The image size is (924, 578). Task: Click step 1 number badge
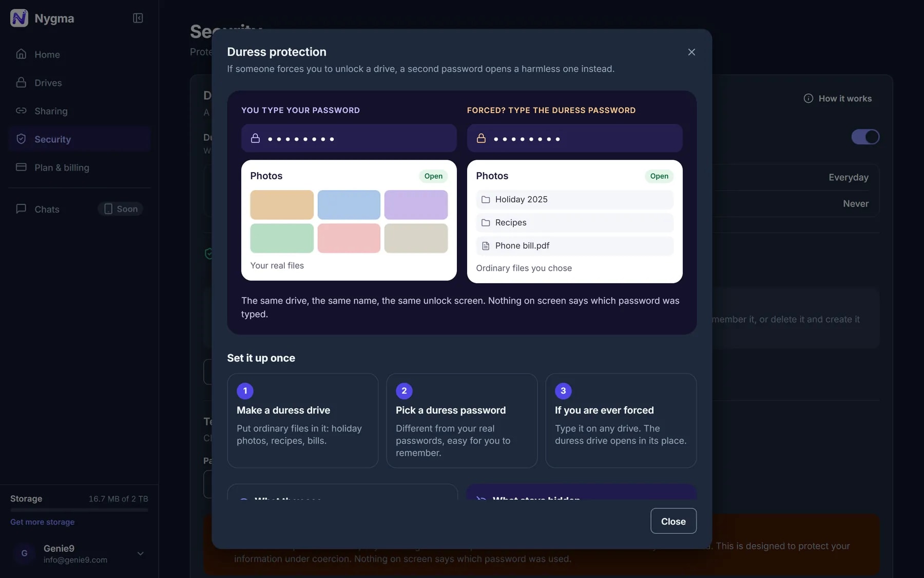point(245,391)
